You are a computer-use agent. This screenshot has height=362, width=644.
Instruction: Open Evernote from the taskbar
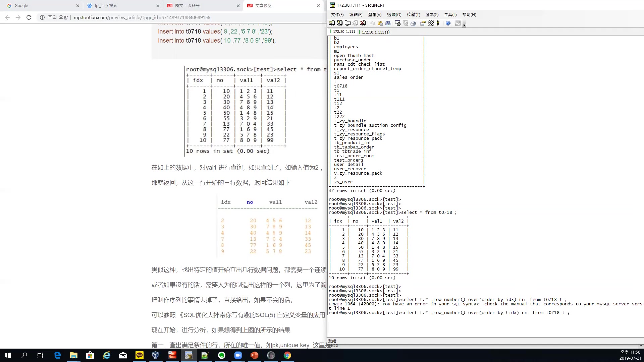pyautogui.click(x=222, y=355)
